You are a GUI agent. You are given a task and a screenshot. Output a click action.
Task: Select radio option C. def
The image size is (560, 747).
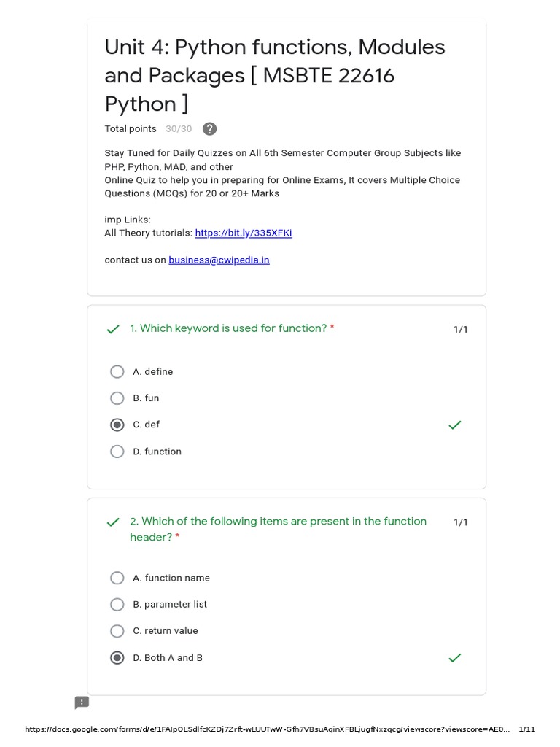point(117,425)
